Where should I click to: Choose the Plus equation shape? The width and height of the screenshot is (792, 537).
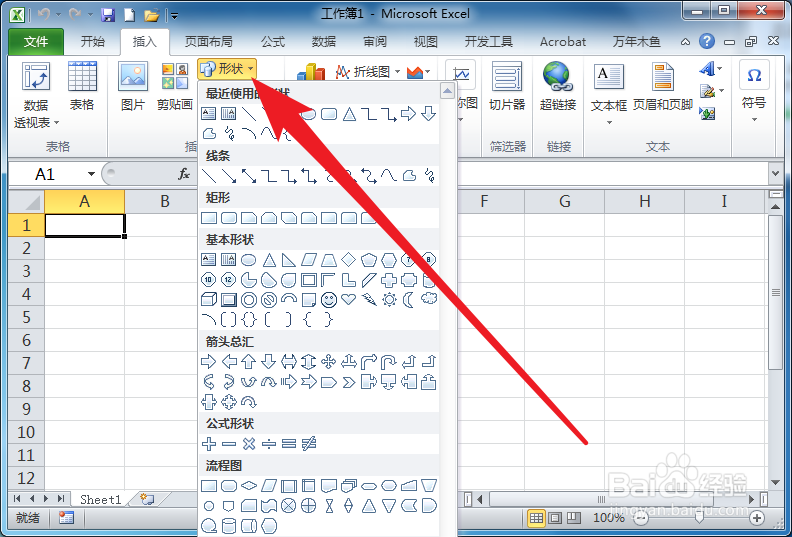tap(209, 444)
